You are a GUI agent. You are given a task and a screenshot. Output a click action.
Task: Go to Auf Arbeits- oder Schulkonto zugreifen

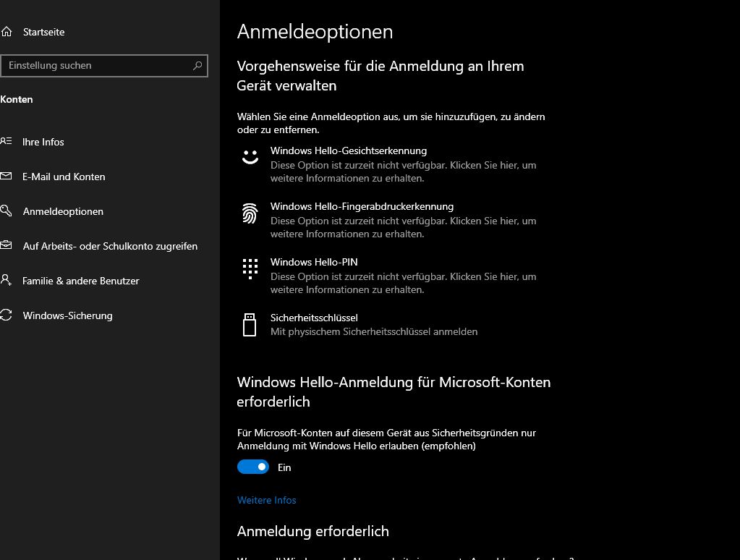[110, 246]
